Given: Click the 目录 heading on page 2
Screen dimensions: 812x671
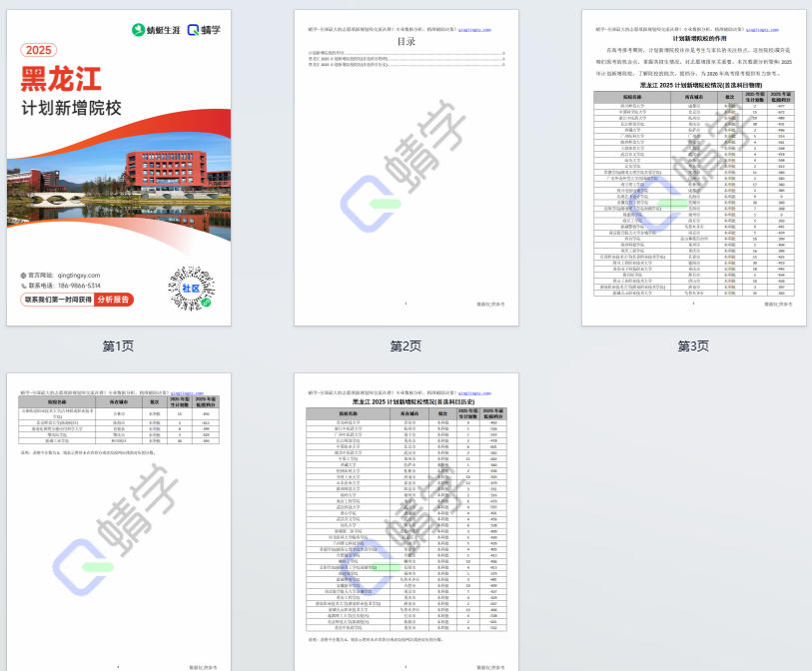Looking at the screenshot, I should [407, 41].
